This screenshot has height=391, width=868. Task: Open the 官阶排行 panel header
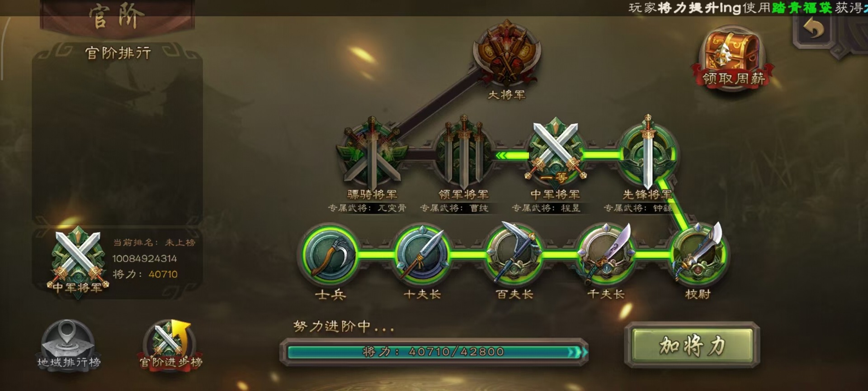(x=118, y=53)
